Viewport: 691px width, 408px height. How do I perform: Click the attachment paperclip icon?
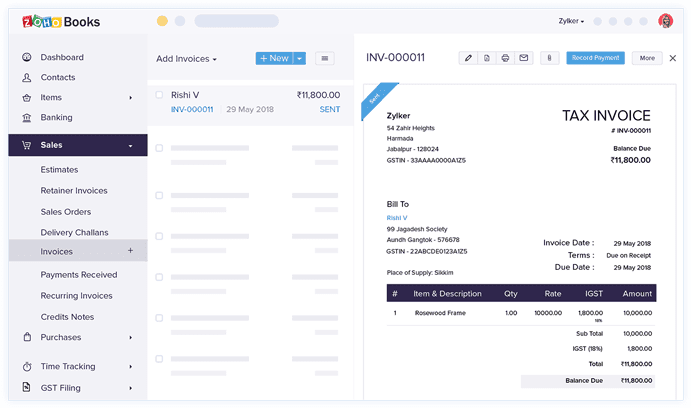[550, 58]
